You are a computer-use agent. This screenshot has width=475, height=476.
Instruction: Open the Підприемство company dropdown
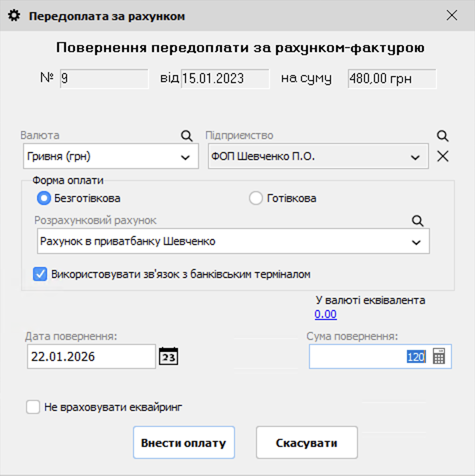[415, 156]
